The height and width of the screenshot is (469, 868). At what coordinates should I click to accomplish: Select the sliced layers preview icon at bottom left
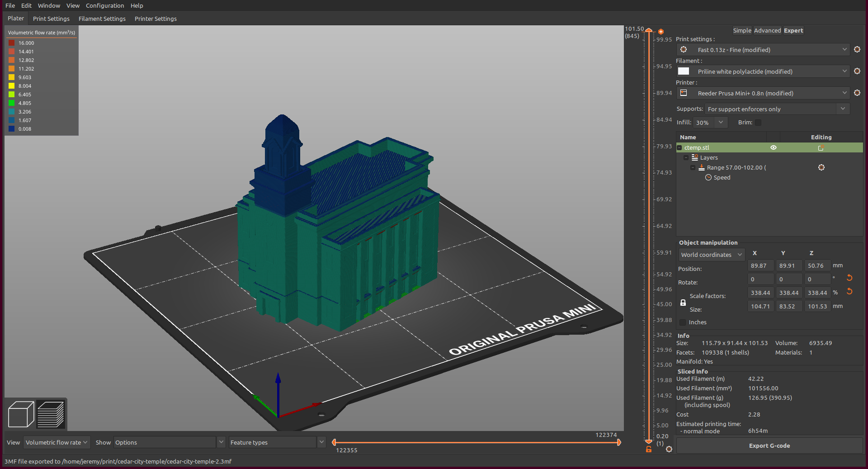pos(50,414)
